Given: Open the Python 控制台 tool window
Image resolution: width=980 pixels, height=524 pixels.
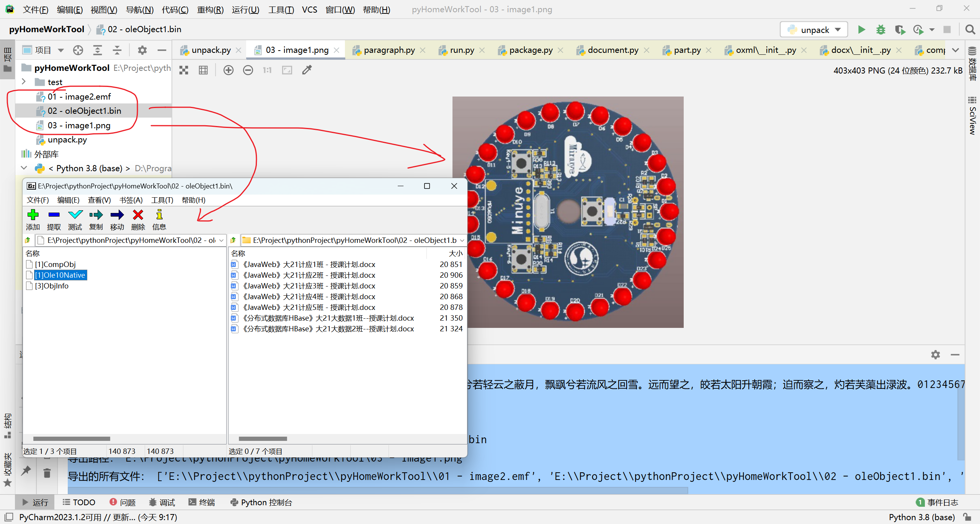Looking at the screenshot, I should (261, 502).
